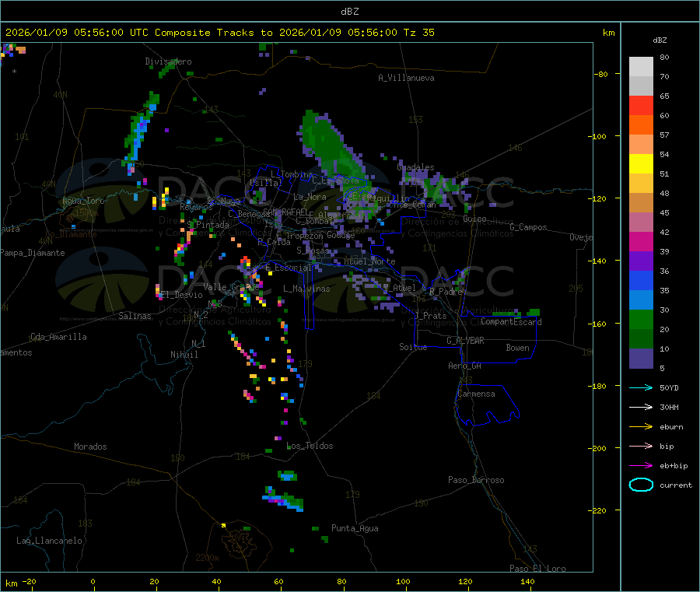Image resolution: width=700 pixels, height=592 pixels.
Task: Click the Cda_Amarilla location label
Action: [x=58, y=337]
